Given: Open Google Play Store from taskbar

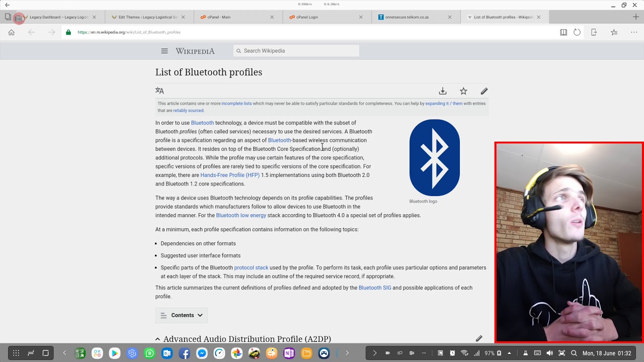Looking at the screenshot, I should click(x=115, y=353).
